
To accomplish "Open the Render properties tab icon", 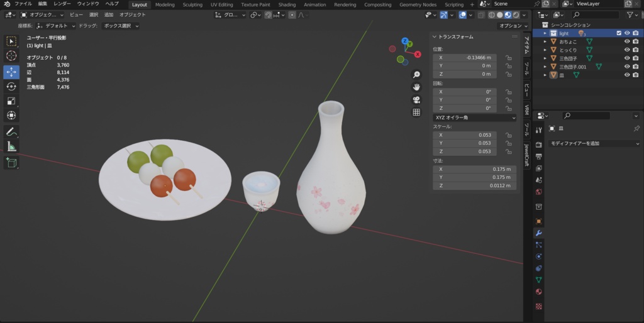I will pos(538,145).
